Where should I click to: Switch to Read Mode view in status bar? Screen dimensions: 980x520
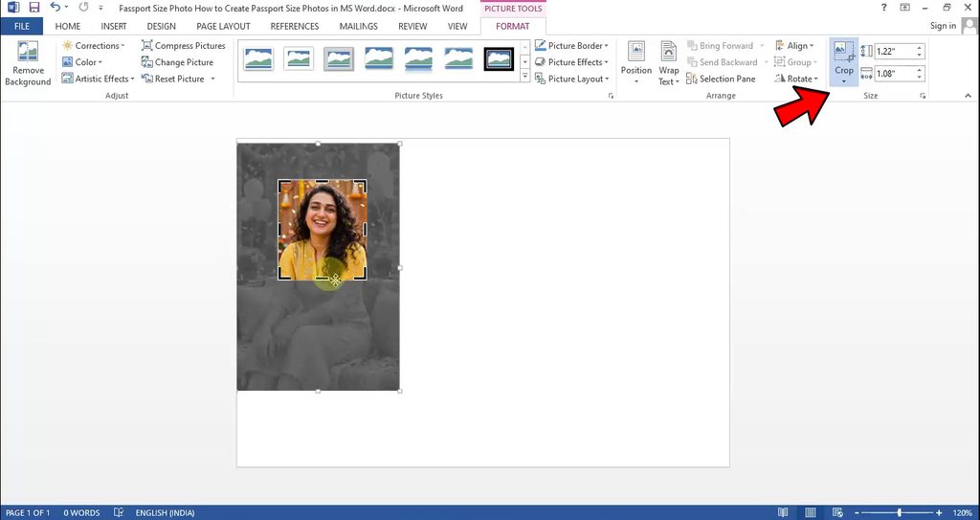[x=783, y=512]
